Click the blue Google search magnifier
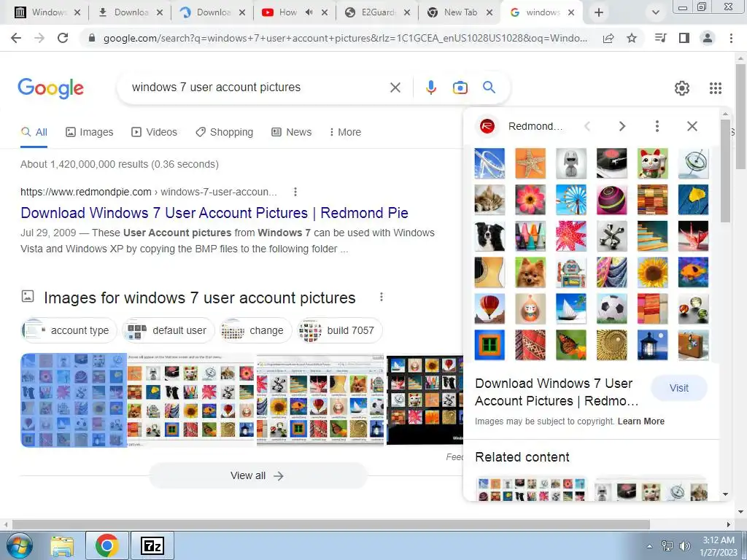747x560 pixels. (489, 87)
